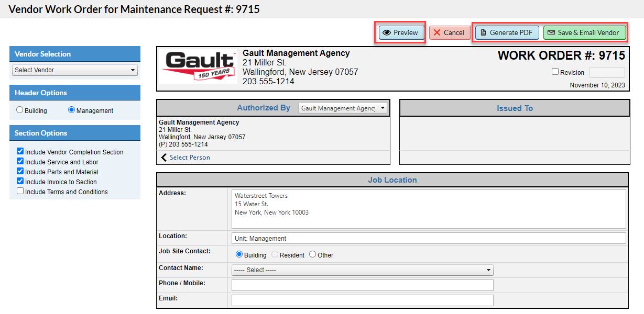Image resolution: width=644 pixels, height=314 pixels.
Task: Click the November 10, 2023 date
Action: pyautogui.click(x=597, y=85)
